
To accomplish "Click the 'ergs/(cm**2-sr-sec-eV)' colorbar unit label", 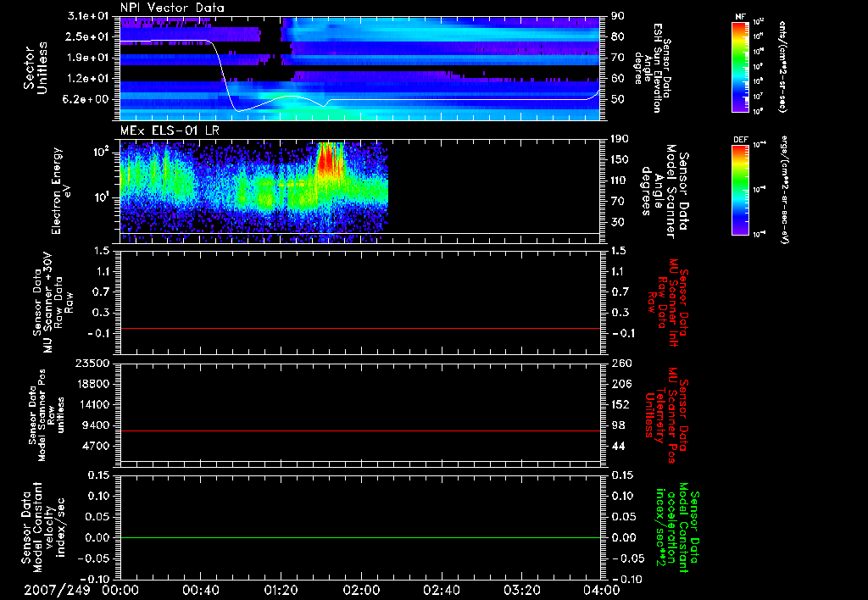I will [783, 191].
